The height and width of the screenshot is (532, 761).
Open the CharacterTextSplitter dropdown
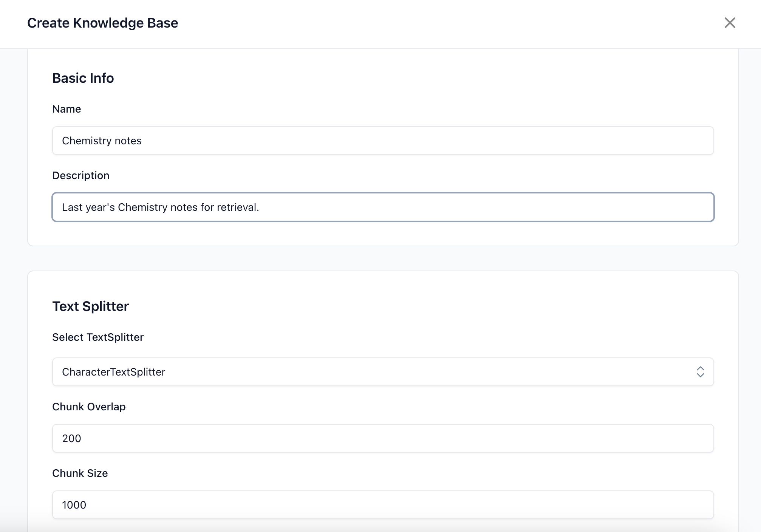[382, 372]
